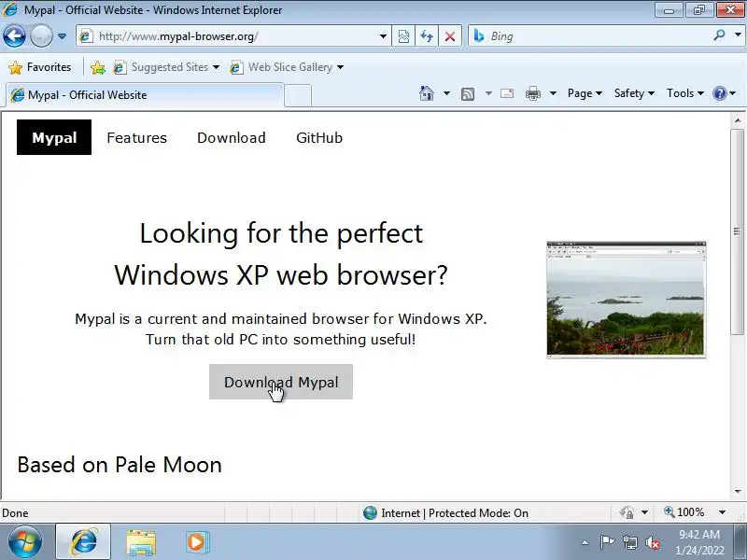Viewport: 747px width, 560px height.
Task: Open the search provider dropdown arrow
Action: pos(738,35)
